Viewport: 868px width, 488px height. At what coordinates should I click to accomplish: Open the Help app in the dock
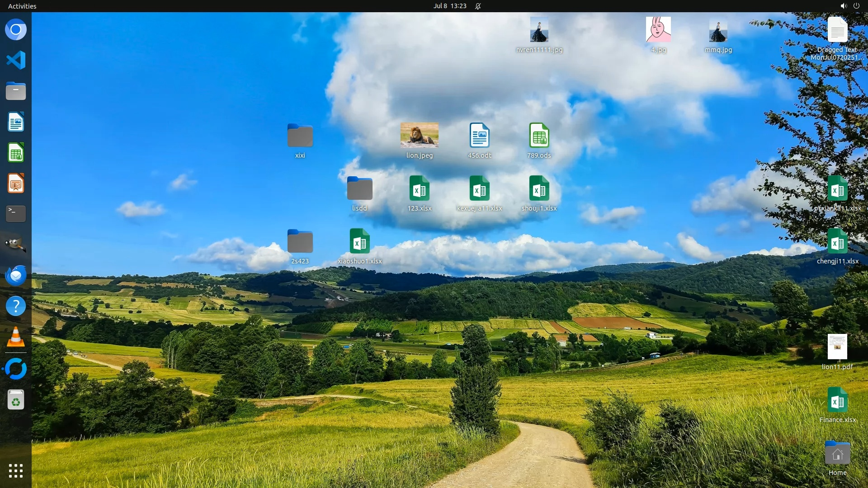point(16,306)
